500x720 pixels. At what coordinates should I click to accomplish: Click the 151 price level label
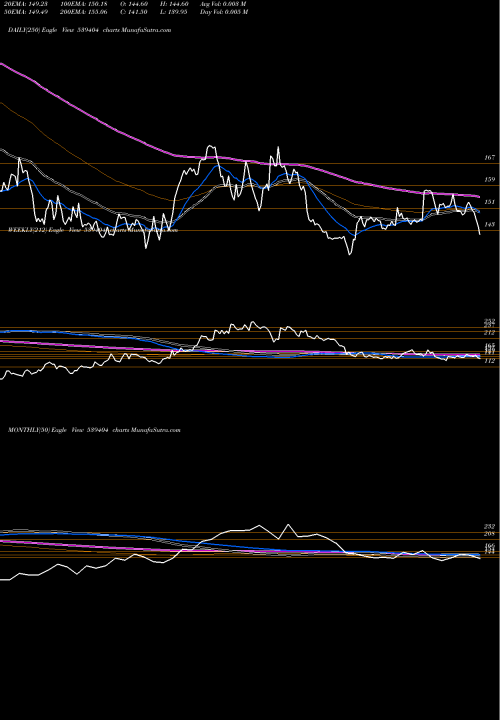[x=490, y=202]
